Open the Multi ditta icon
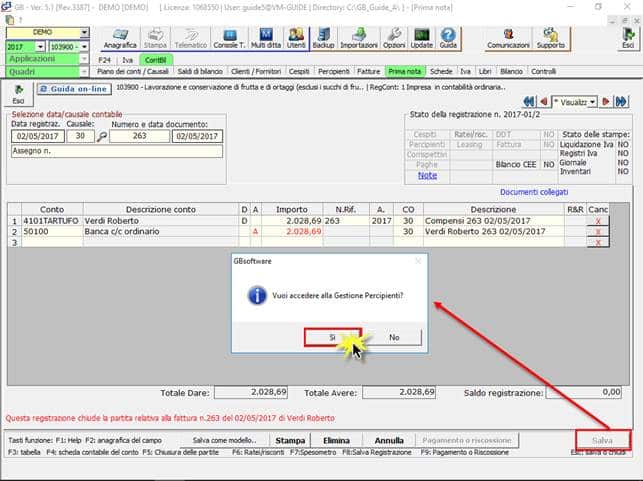This screenshot has width=643, height=481. coord(266,39)
